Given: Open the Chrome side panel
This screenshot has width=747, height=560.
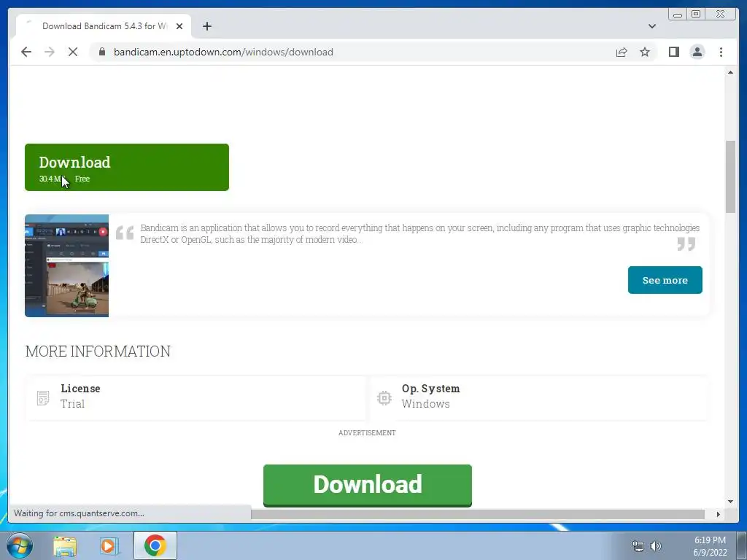Looking at the screenshot, I should tap(673, 52).
